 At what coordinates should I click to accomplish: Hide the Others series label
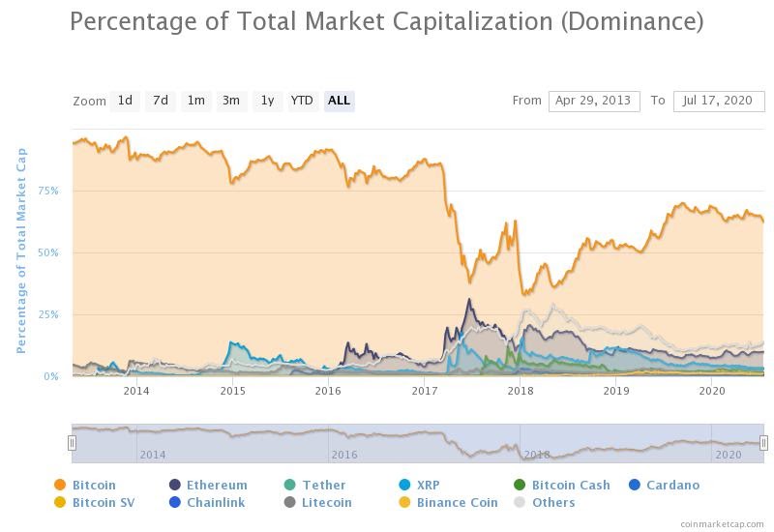[553, 502]
